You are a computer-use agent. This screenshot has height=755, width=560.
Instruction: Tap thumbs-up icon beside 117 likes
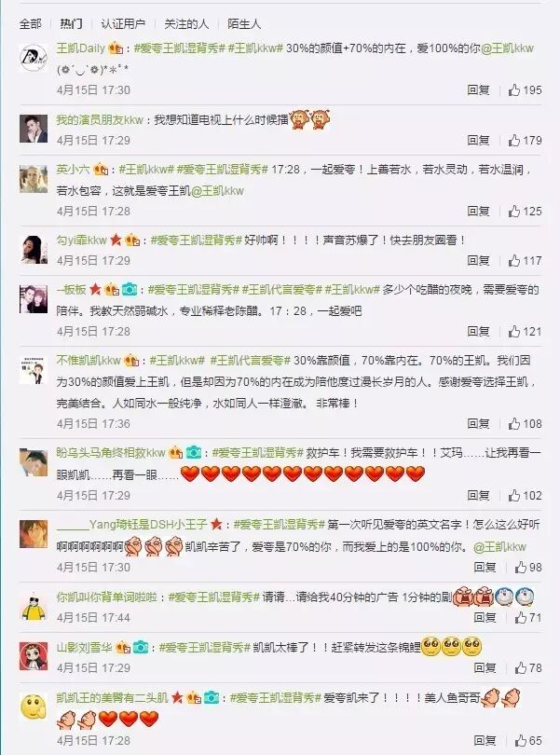[x=514, y=260]
